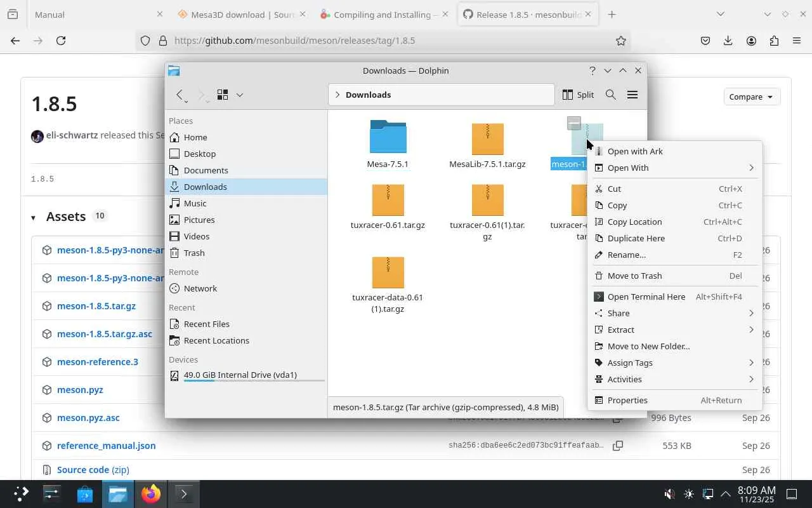Switch to Compiling and Installing tab
The height and width of the screenshot is (508, 812).
386,14
